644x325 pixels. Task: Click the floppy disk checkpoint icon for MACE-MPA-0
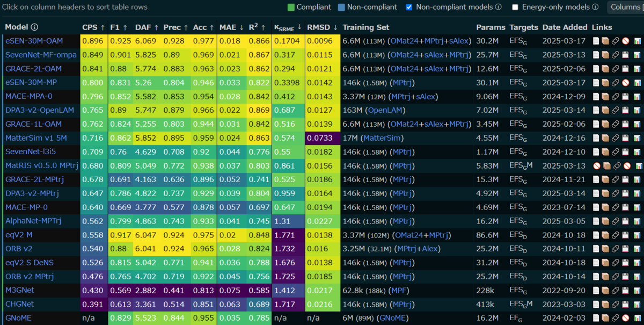(x=625, y=96)
